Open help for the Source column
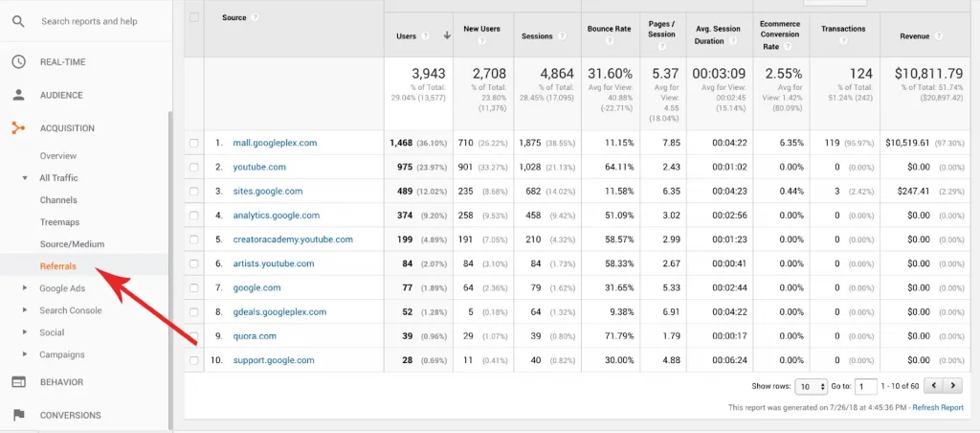Screen dimensions: 980x433 pyautogui.click(x=255, y=17)
